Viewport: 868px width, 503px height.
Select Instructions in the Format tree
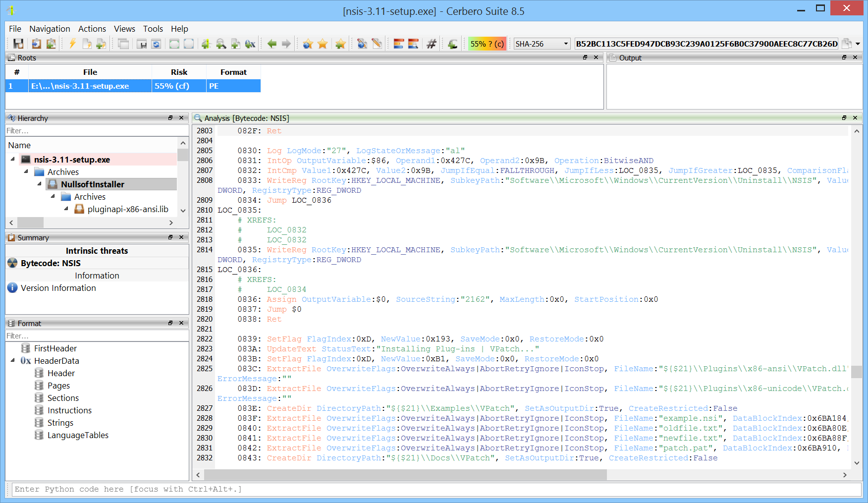point(69,410)
